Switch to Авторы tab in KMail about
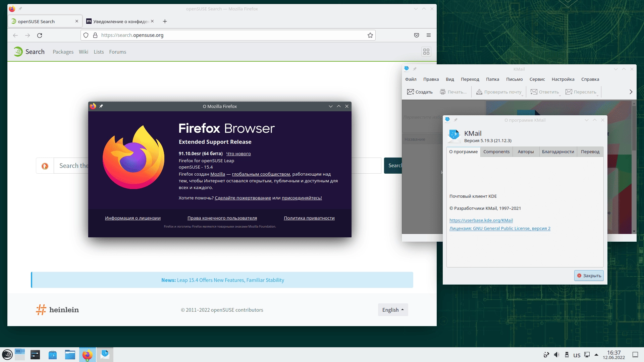 point(526,152)
